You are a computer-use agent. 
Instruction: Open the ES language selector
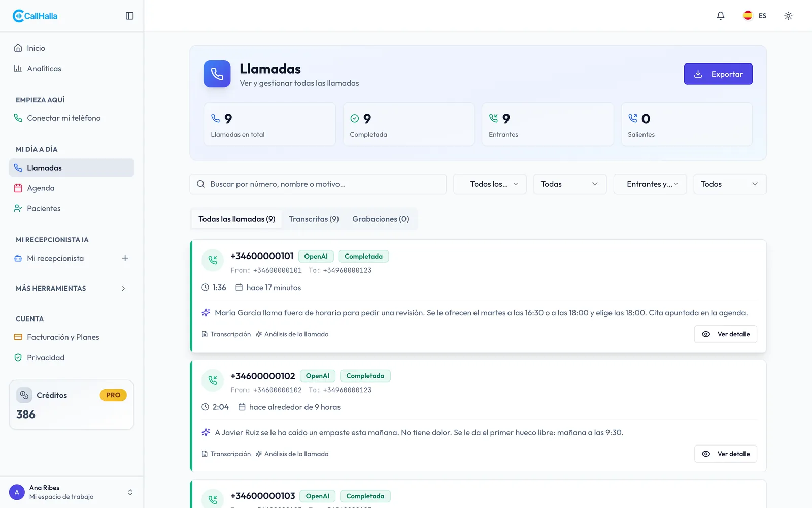pos(755,16)
